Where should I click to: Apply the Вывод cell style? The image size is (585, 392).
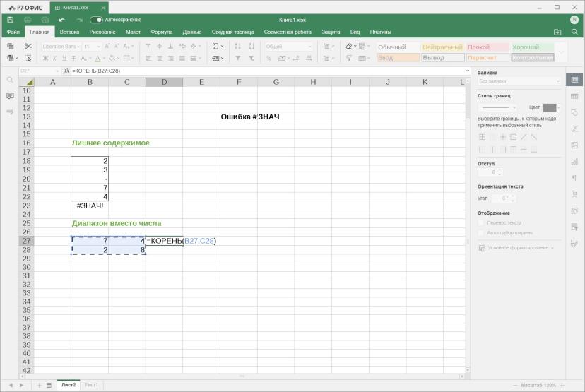coord(443,57)
